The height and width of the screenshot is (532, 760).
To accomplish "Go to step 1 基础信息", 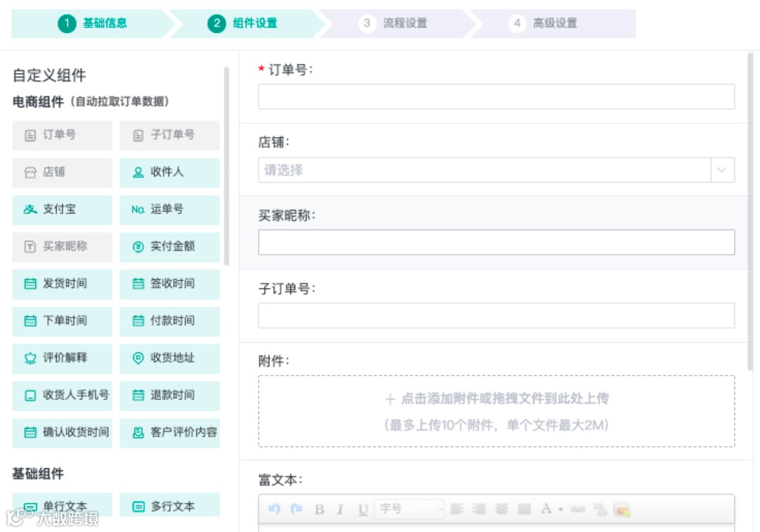I will (x=92, y=23).
